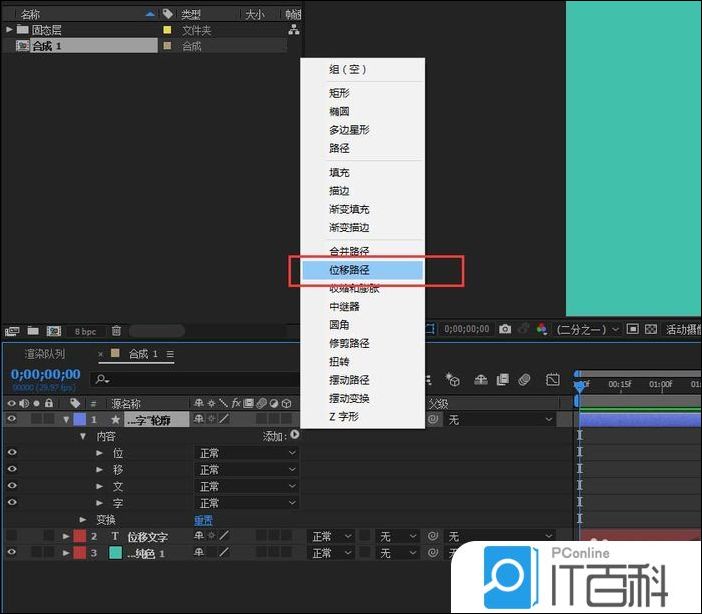Expand the 固态层 folder in project panel

click(x=9, y=30)
